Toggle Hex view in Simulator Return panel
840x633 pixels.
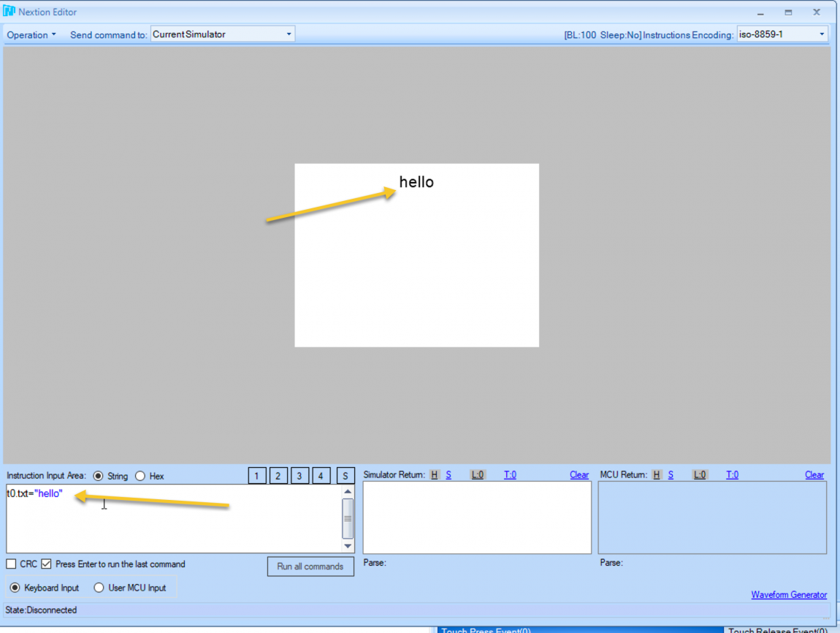[x=434, y=474]
